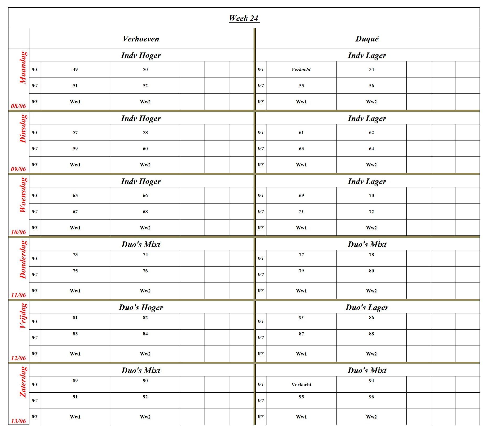The height and width of the screenshot is (432, 504).
Task: Select cell number 74
Action: pos(145,255)
